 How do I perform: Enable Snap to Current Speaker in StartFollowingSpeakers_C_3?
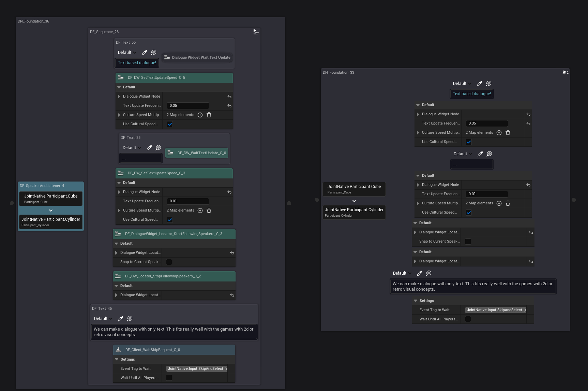(169, 262)
